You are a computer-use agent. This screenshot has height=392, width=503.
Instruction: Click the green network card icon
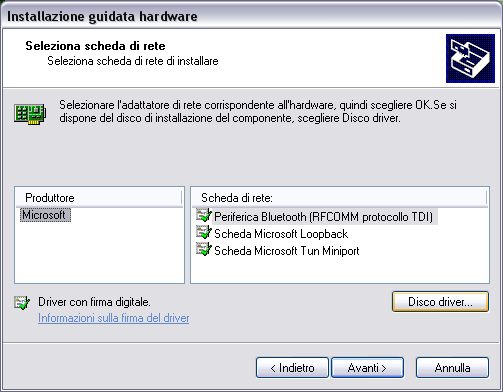[30, 114]
